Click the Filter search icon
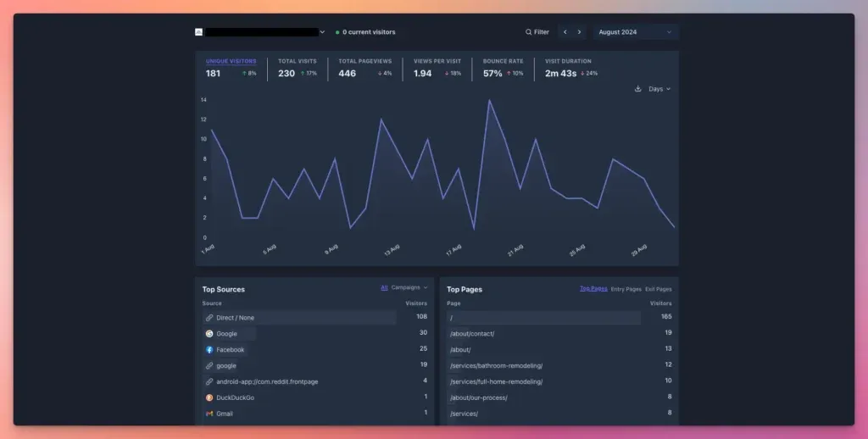Viewport: 868px width, 439px height. tap(529, 32)
